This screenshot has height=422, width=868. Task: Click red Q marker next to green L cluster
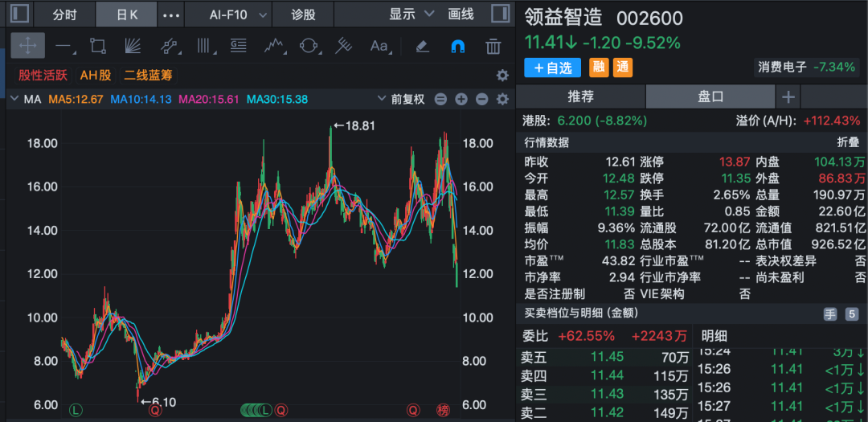(x=281, y=411)
